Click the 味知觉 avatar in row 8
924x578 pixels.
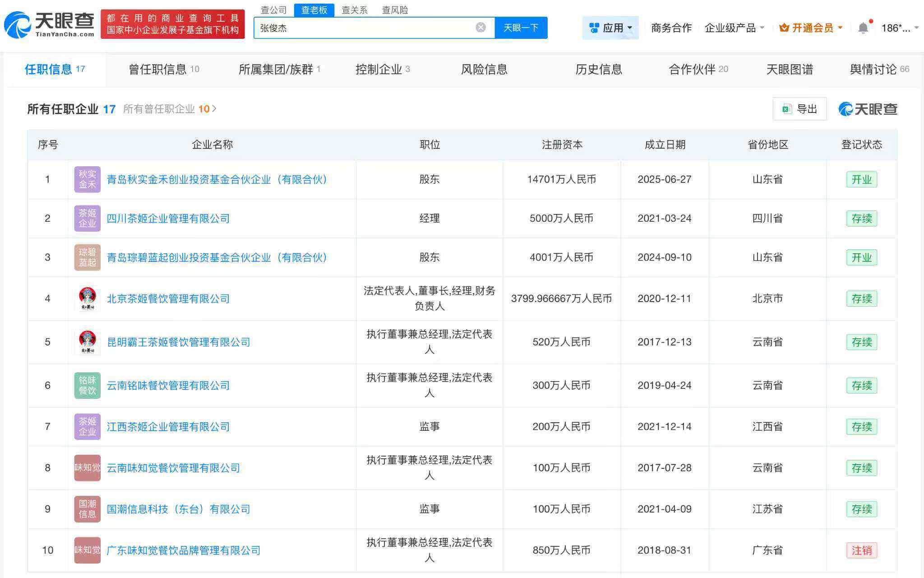tap(87, 468)
